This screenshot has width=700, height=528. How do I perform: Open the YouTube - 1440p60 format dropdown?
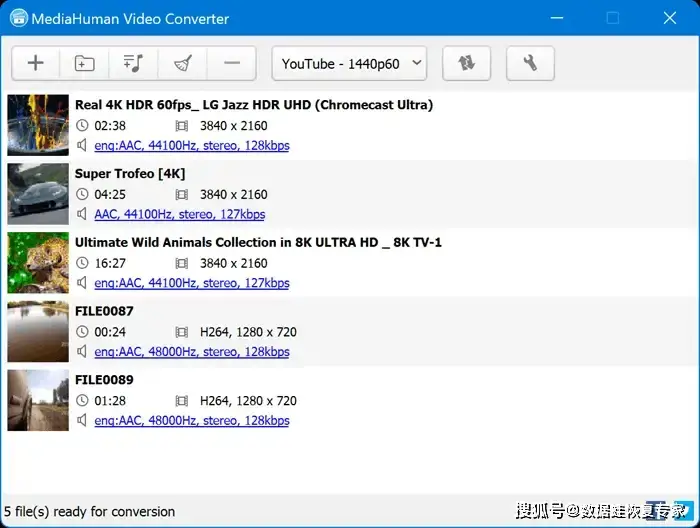pyautogui.click(x=349, y=63)
